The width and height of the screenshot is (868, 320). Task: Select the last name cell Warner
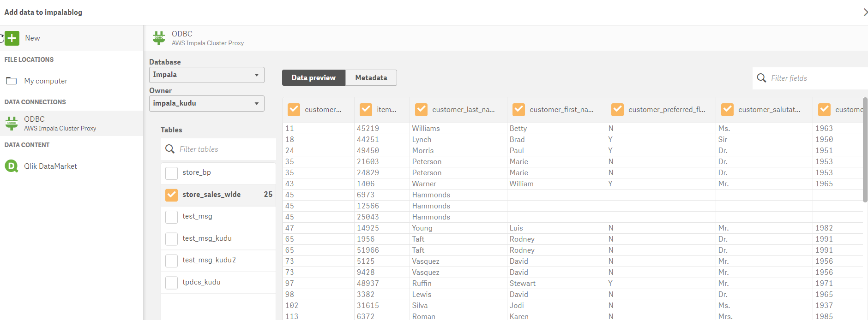424,184
